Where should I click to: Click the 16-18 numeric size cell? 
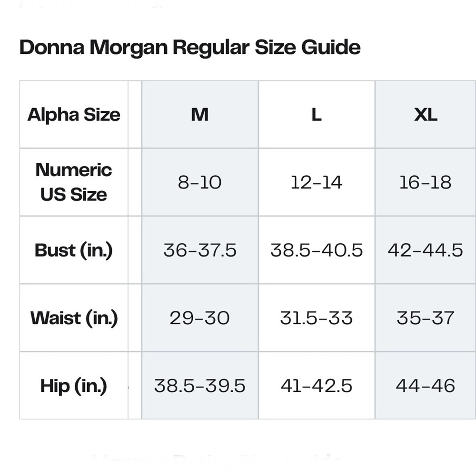(x=426, y=182)
